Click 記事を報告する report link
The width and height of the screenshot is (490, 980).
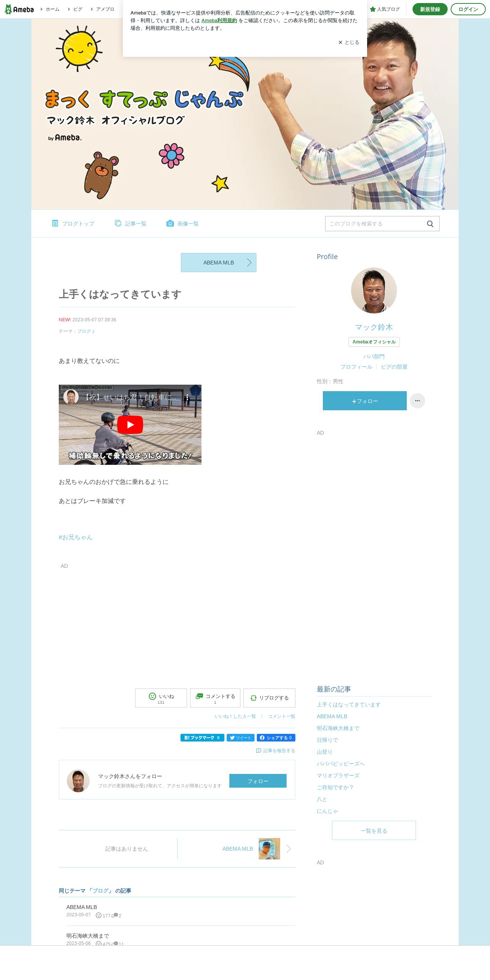point(276,751)
